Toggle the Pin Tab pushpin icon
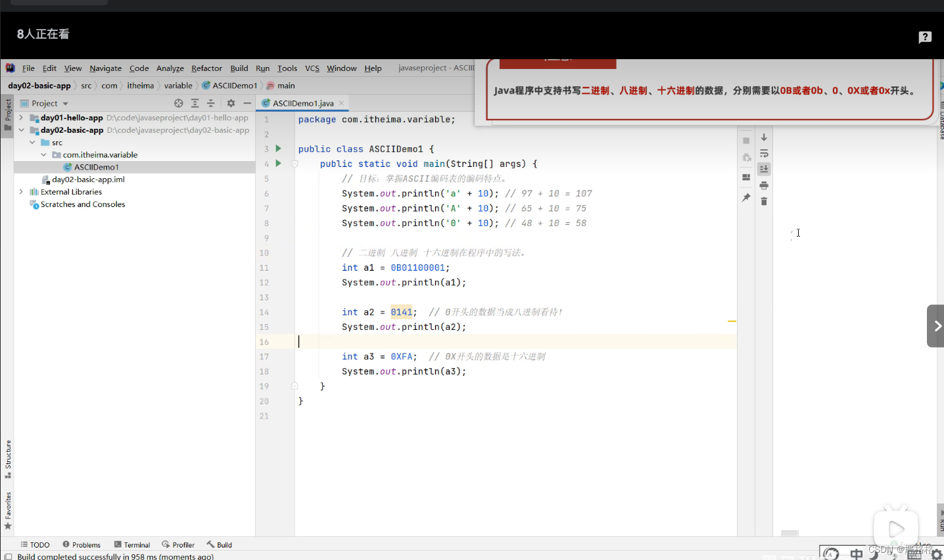944x560 pixels. 746,197
